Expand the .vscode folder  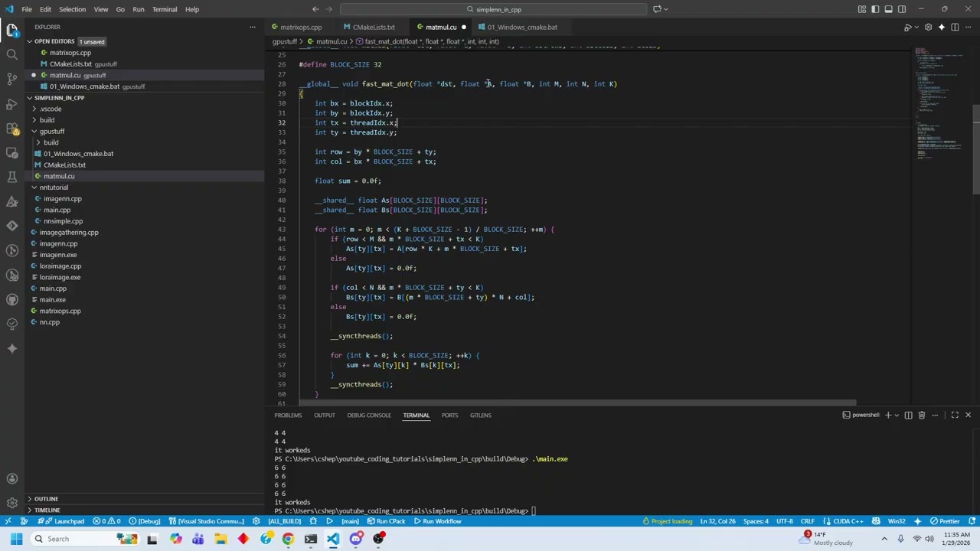(x=34, y=109)
